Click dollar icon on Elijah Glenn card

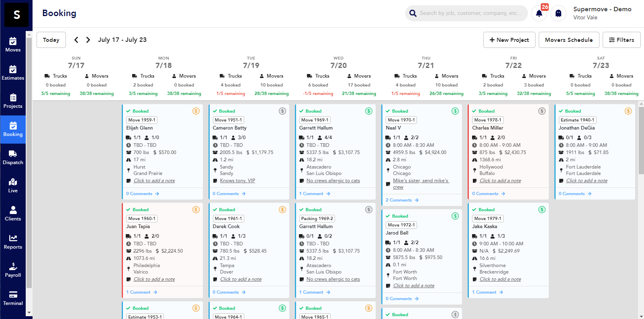pyautogui.click(x=196, y=111)
